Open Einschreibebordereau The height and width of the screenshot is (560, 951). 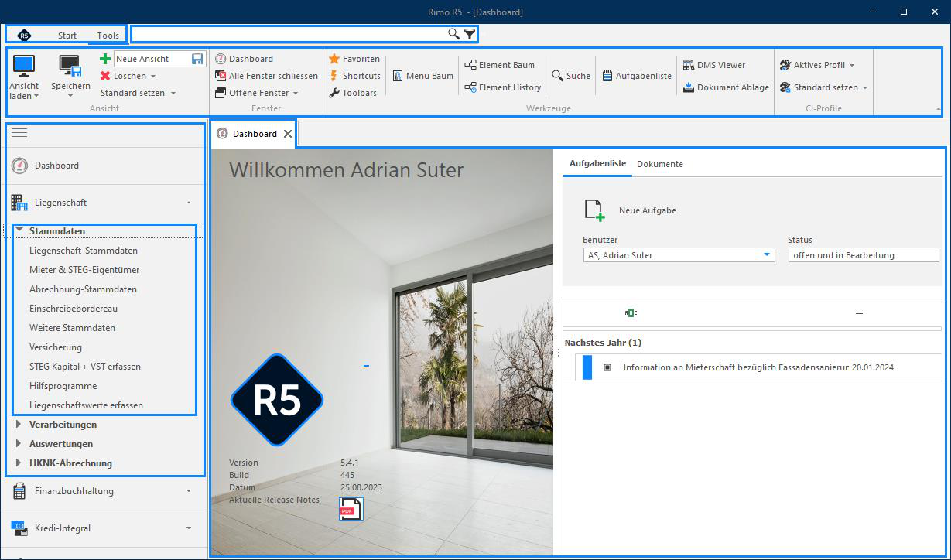click(x=74, y=309)
